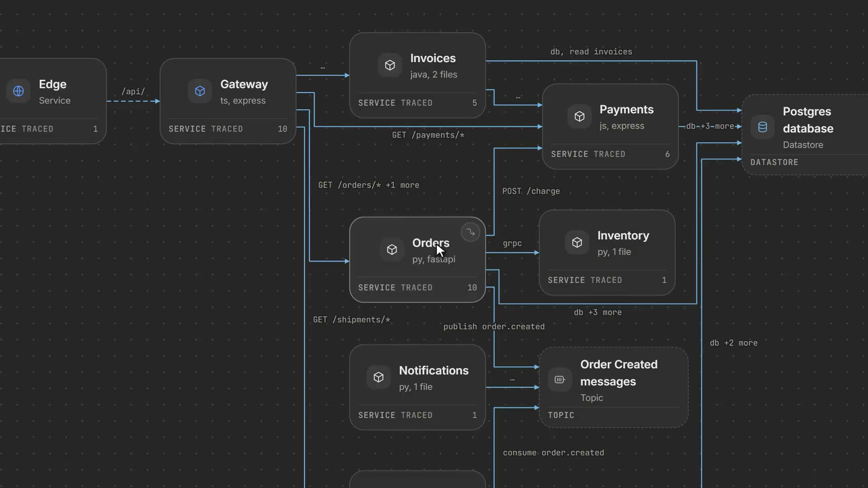Select the Edge node title

tap(52, 84)
